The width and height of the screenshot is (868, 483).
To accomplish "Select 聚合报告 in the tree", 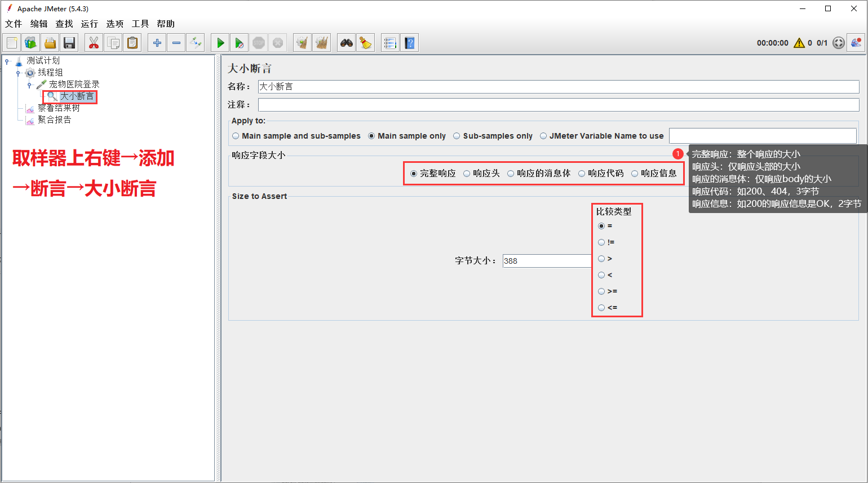I will pyautogui.click(x=54, y=120).
